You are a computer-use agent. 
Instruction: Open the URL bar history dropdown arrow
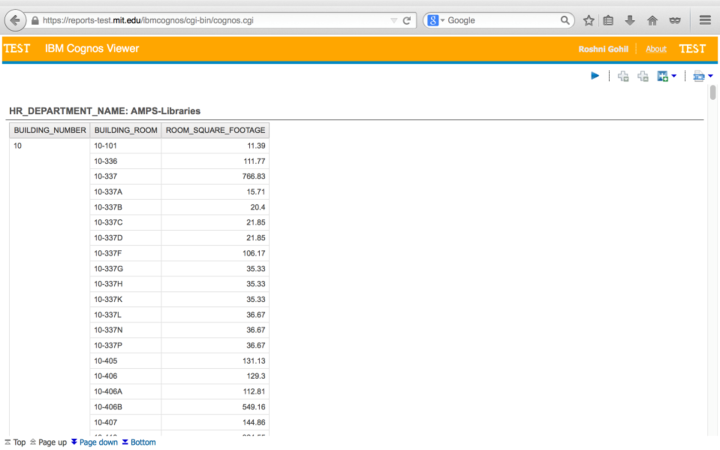393,20
